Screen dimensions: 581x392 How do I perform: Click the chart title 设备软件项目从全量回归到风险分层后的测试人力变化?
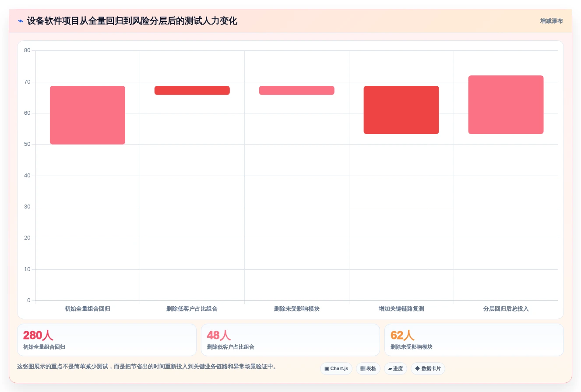pos(132,21)
